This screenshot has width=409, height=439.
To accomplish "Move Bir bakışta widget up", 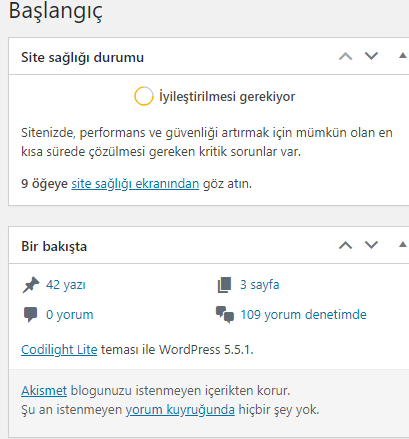I will [x=345, y=246].
